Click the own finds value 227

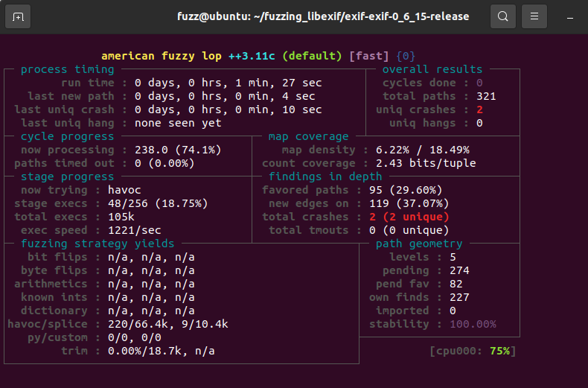click(459, 298)
